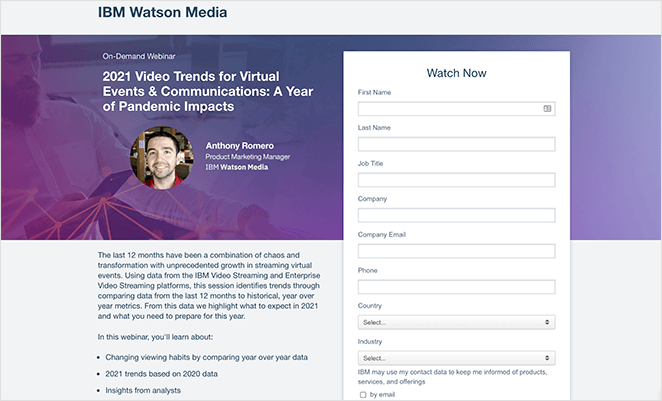
Task: Focus the Job Title input field
Action: [x=456, y=180]
